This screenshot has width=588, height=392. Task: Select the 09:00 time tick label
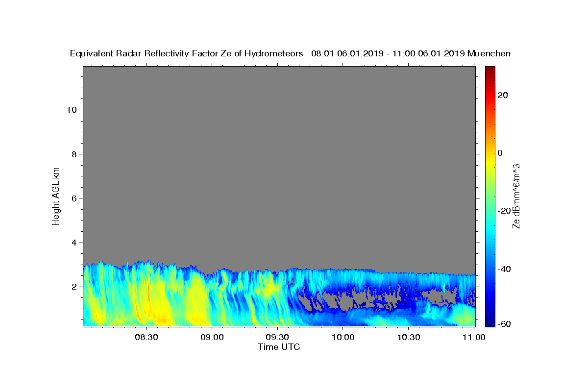pyautogui.click(x=212, y=337)
